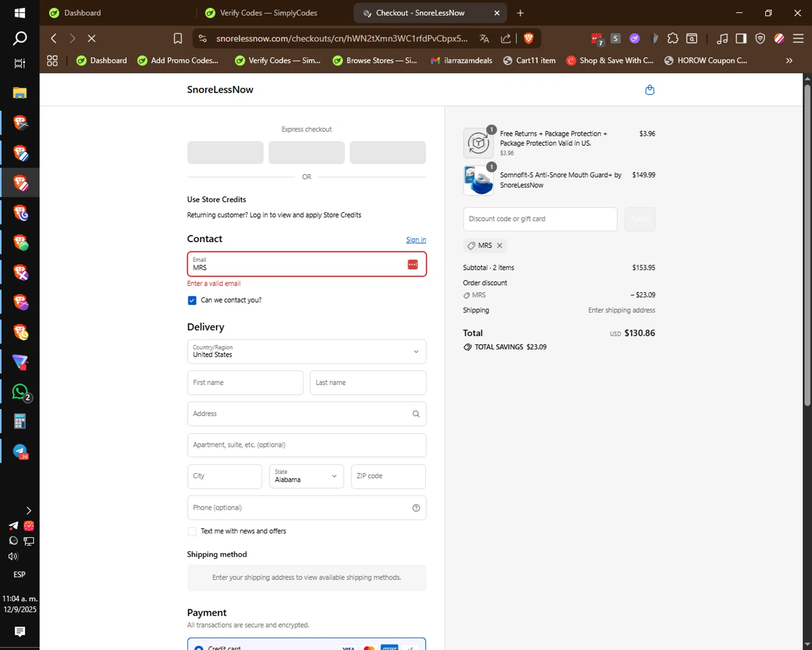
Task: Open Telegram from the taskbar
Action: pos(20,451)
